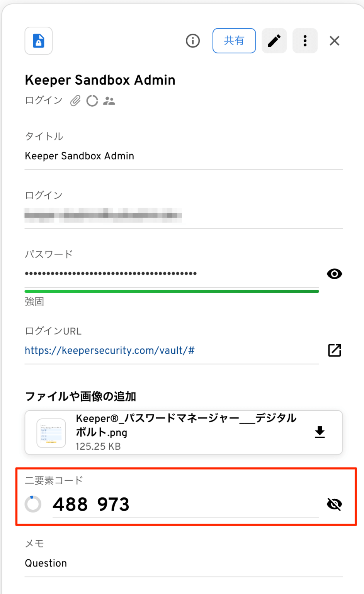Image resolution: width=364 pixels, height=594 pixels.
Task: Reveal the hidden password with the eye icon
Action: click(x=334, y=274)
